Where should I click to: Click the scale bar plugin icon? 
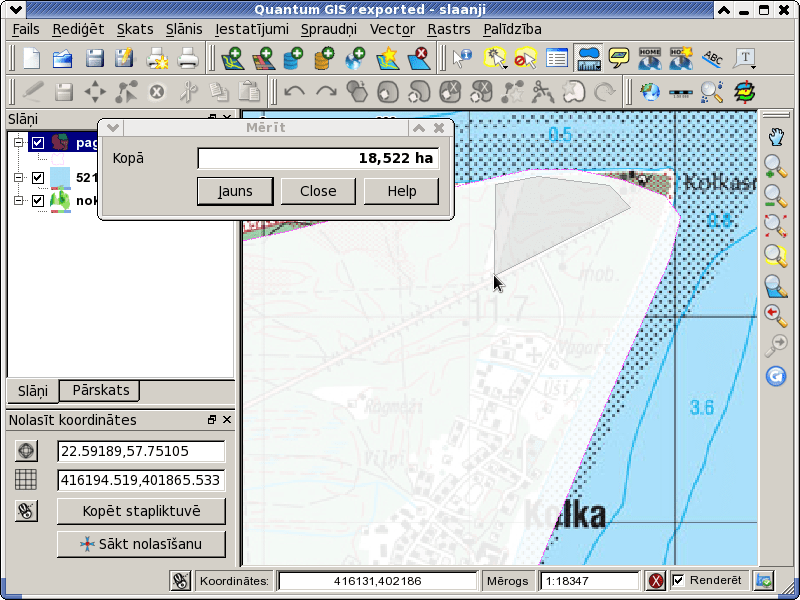click(681, 92)
